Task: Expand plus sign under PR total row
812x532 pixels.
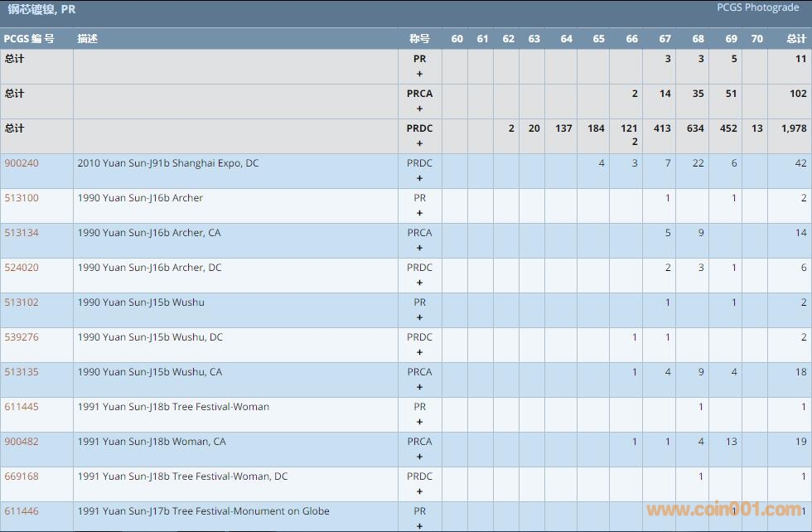Action: (419, 74)
